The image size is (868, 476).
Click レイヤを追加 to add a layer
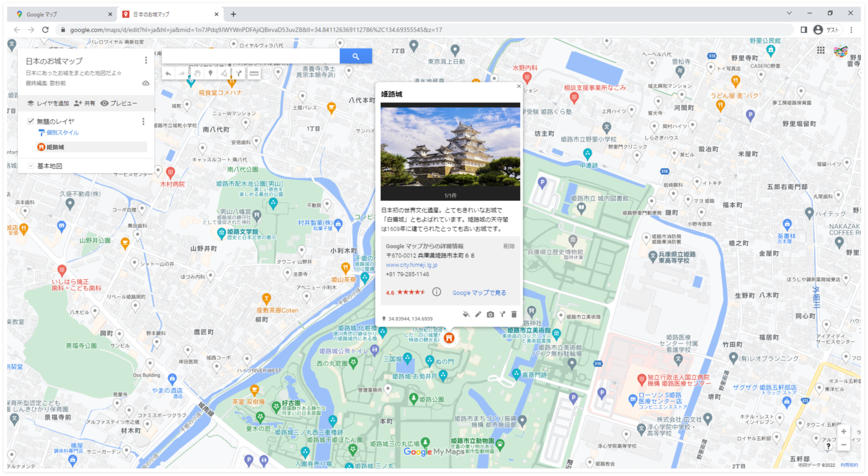[x=48, y=103]
